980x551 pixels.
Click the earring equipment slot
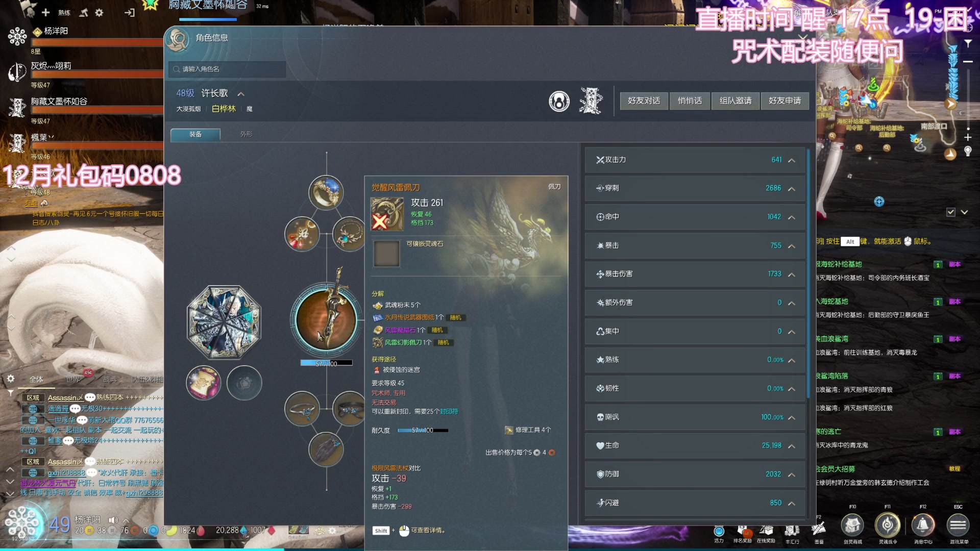point(302,234)
